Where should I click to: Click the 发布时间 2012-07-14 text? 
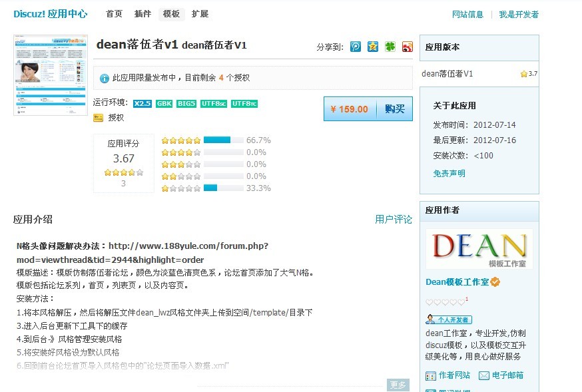click(x=474, y=125)
